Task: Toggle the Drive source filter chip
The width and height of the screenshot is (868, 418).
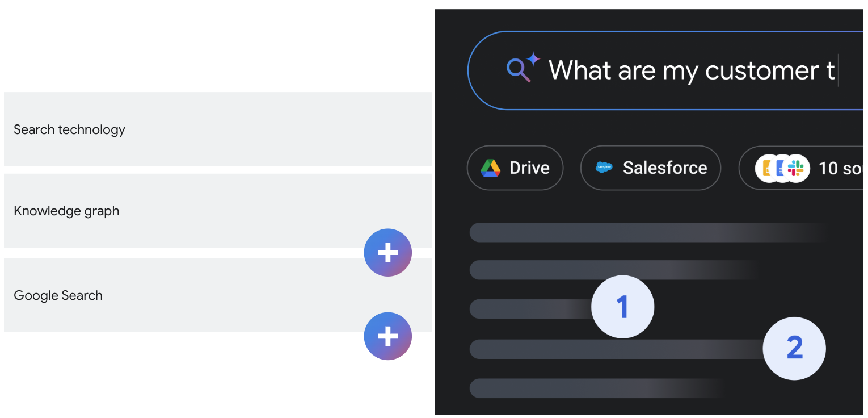Action: tap(515, 168)
